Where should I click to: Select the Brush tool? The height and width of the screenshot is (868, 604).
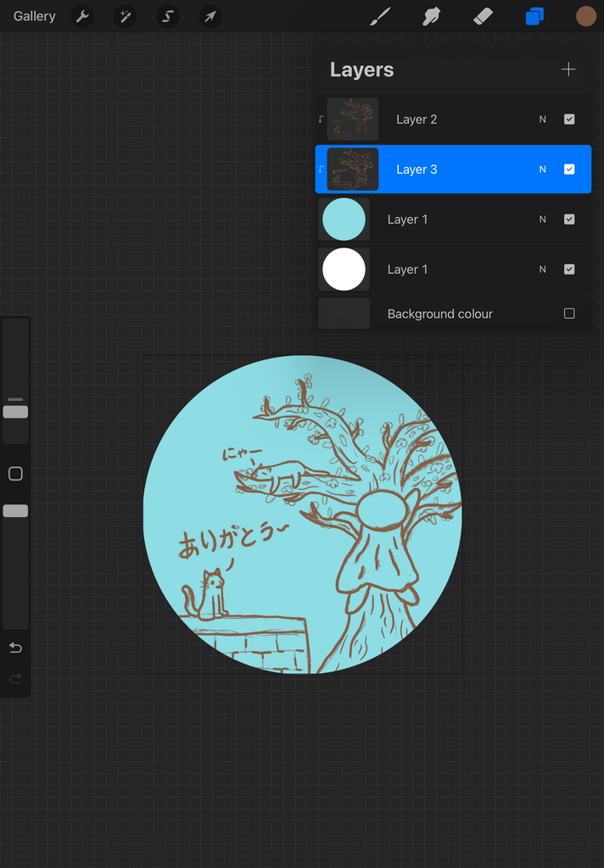[380, 16]
